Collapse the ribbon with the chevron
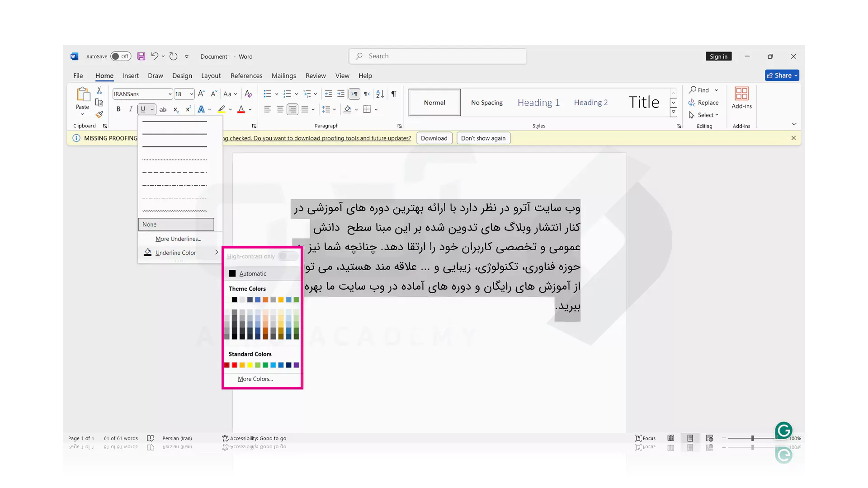This screenshot has width=868, height=488. (x=794, y=124)
